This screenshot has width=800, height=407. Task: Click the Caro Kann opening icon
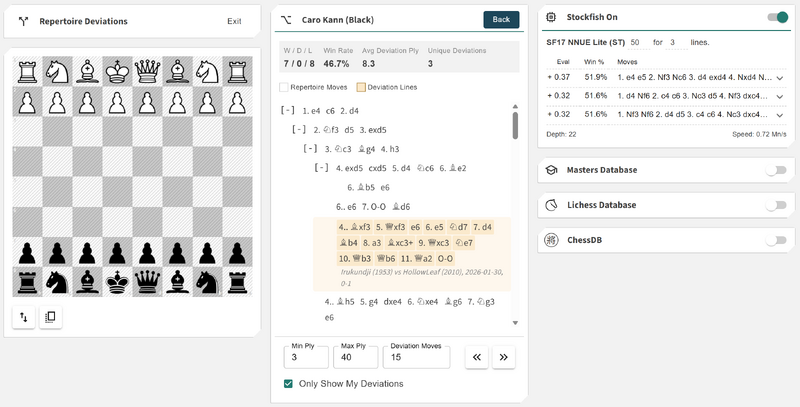(286, 20)
